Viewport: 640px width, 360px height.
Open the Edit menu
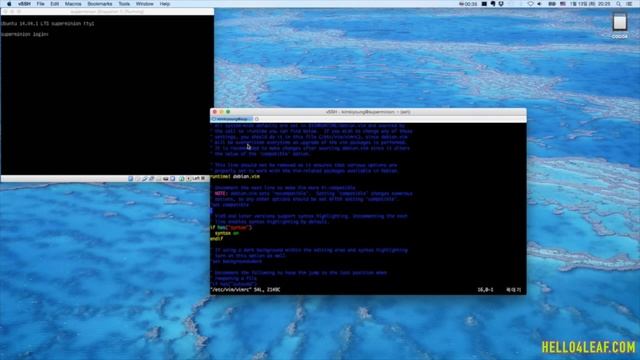[55, 4]
